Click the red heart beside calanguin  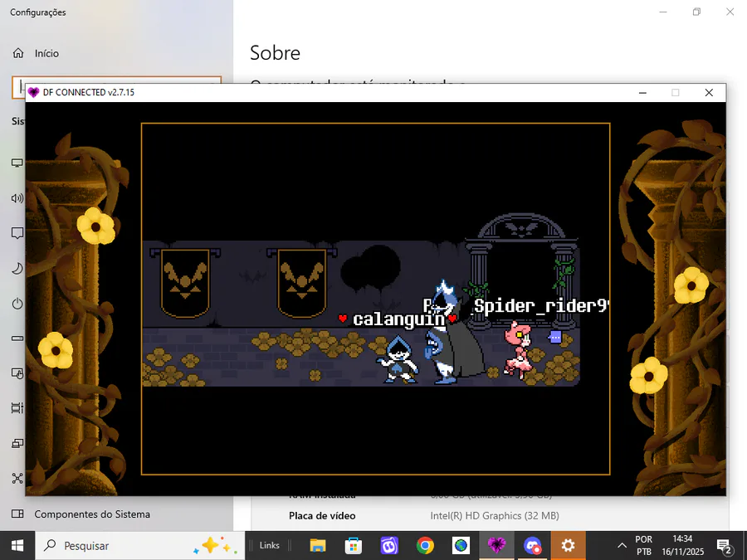pyautogui.click(x=343, y=319)
